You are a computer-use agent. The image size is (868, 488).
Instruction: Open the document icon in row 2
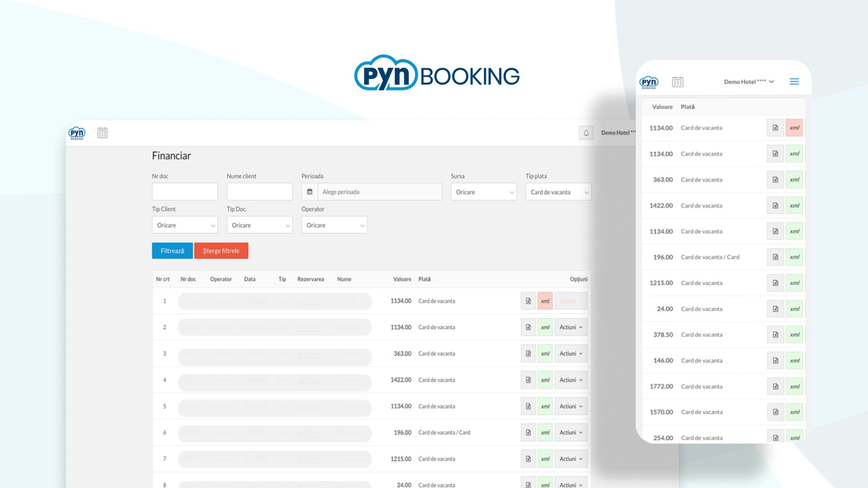coord(528,327)
